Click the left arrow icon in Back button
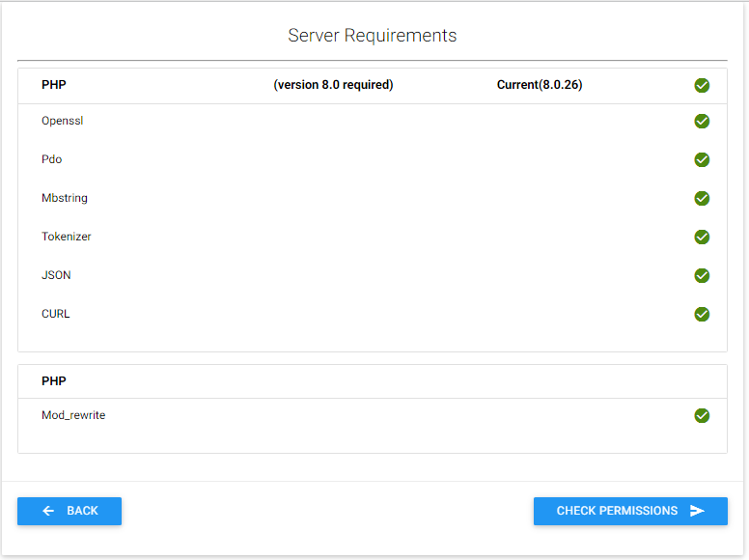The width and height of the screenshot is (749, 560). (x=48, y=511)
